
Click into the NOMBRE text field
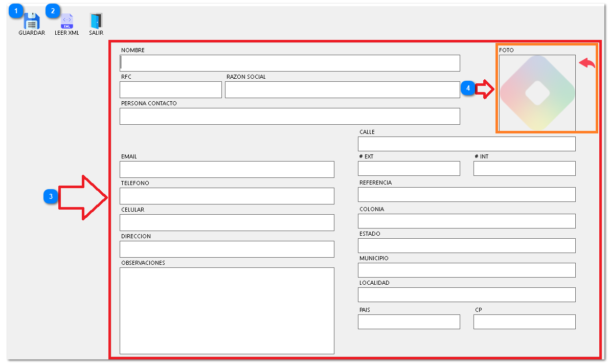point(290,63)
